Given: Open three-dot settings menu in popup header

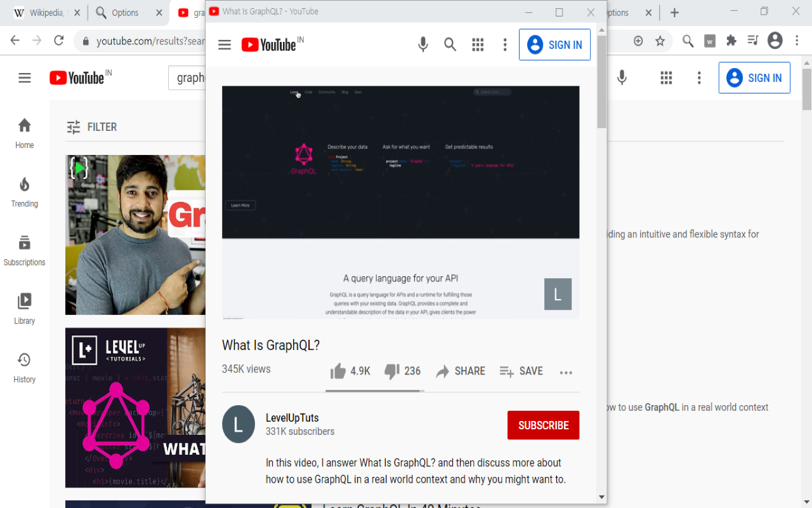Looking at the screenshot, I should click(505, 44).
